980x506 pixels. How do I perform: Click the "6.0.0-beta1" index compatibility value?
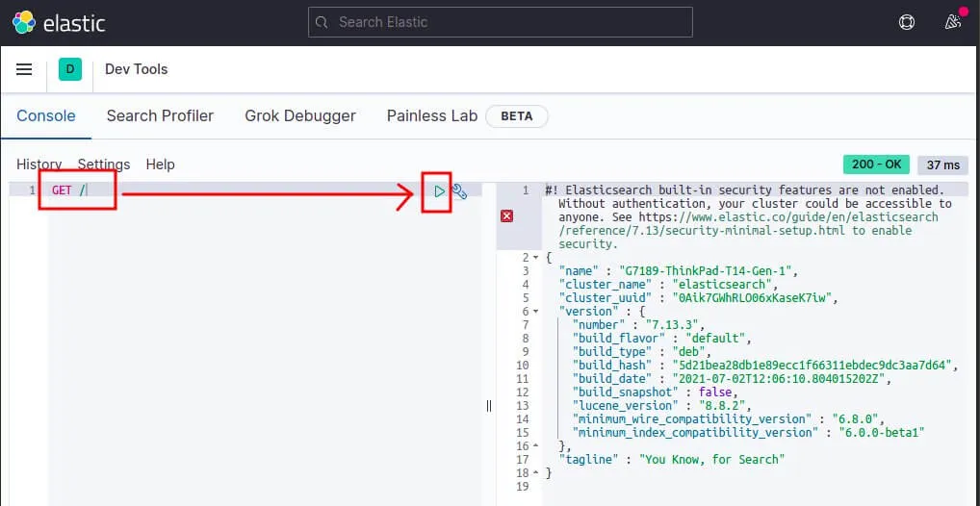click(x=881, y=432)
